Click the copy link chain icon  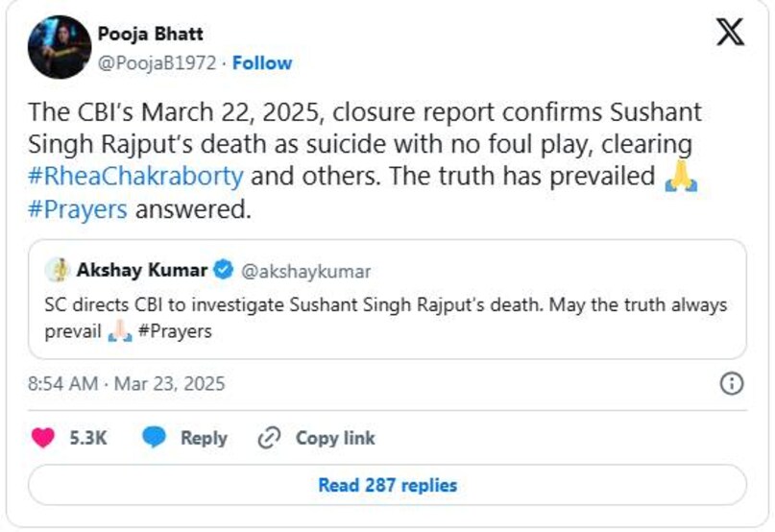click(269, 438)
